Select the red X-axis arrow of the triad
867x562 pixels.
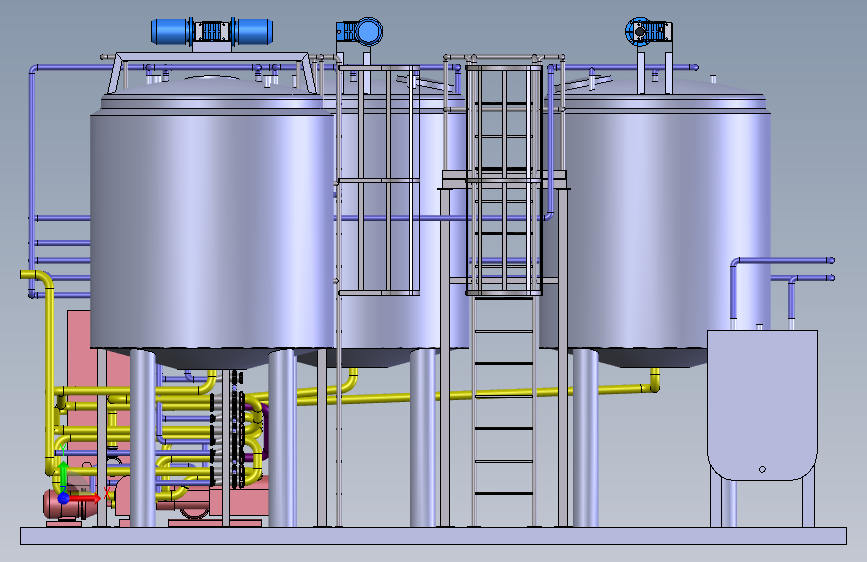[x=85, y=498]
